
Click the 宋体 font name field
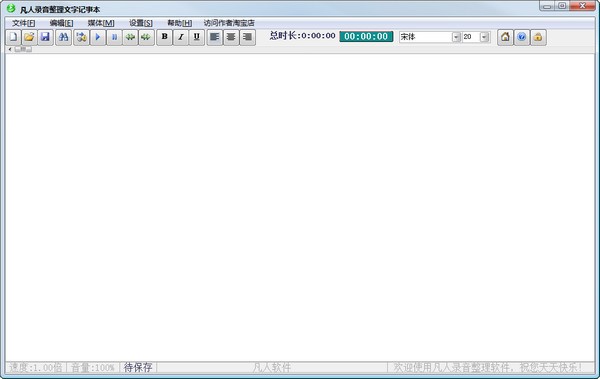click(426, 37)
